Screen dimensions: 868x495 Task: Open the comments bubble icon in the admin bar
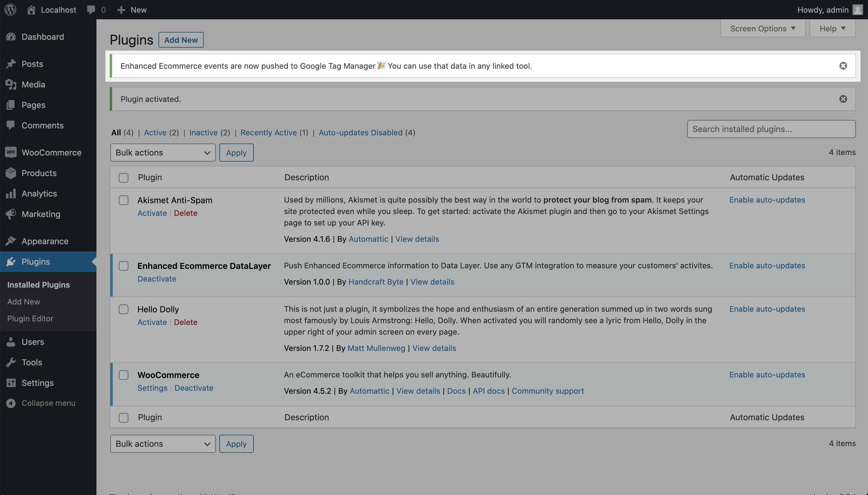[x=91, y=10]
